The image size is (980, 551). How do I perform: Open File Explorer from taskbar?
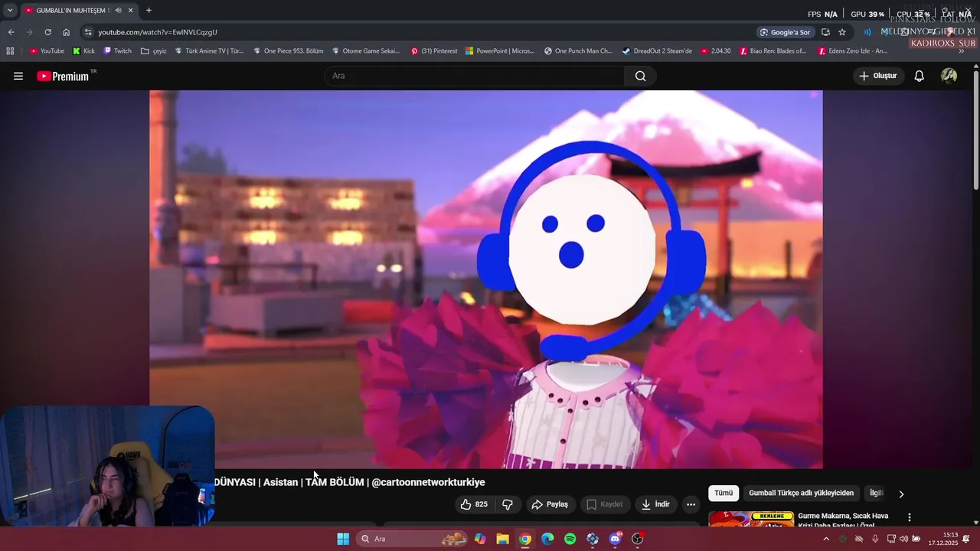(502, 539)
